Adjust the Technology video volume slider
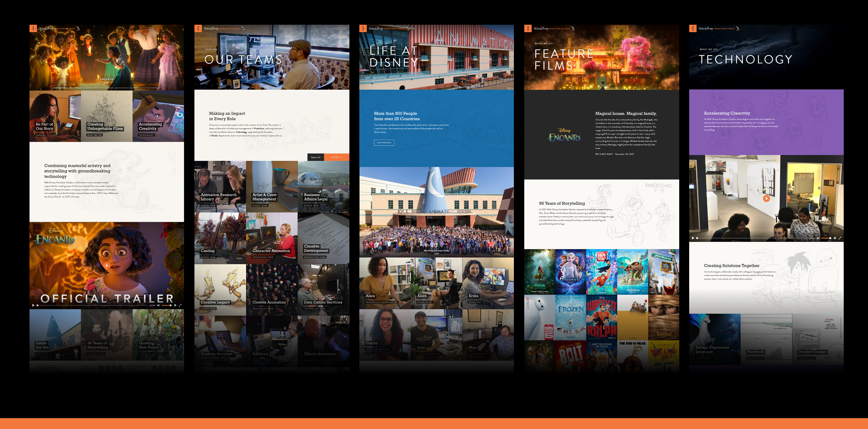This screenshot has height=429, width=868. pyautogui.click(x=826, y=238)
